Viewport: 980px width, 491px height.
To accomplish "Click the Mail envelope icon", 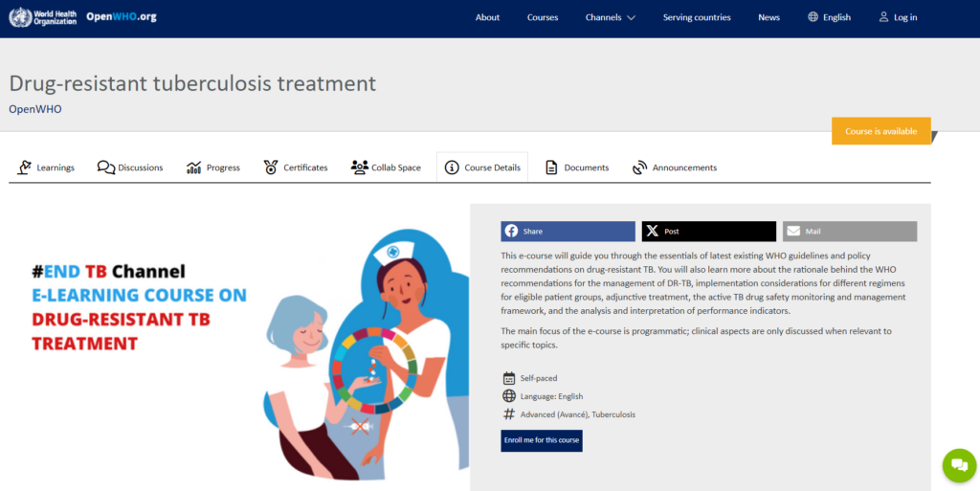I will (793, 231).
